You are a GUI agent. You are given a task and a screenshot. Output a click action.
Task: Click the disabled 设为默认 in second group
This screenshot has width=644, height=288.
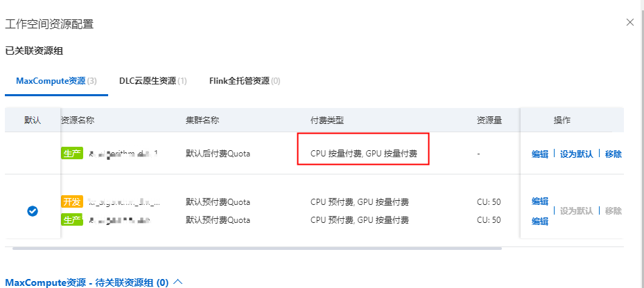576,211
